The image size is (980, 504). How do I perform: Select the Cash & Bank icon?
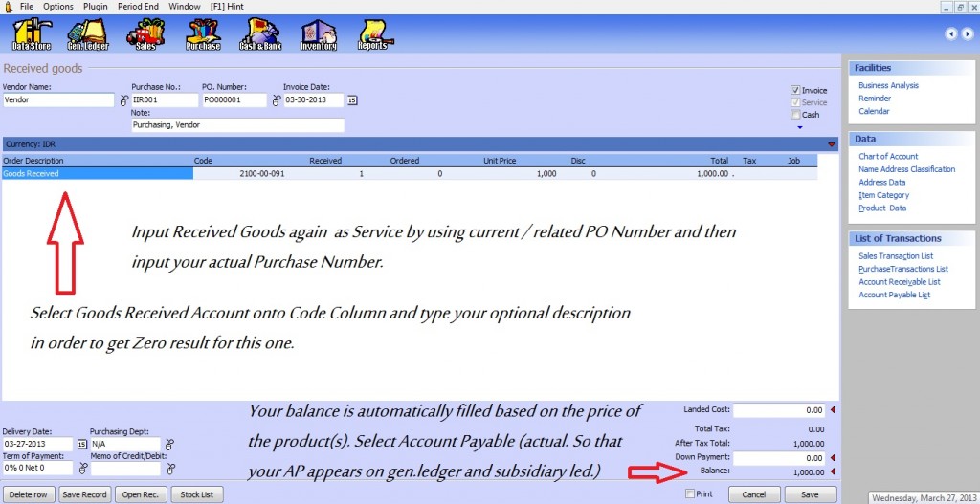point(259,36)
